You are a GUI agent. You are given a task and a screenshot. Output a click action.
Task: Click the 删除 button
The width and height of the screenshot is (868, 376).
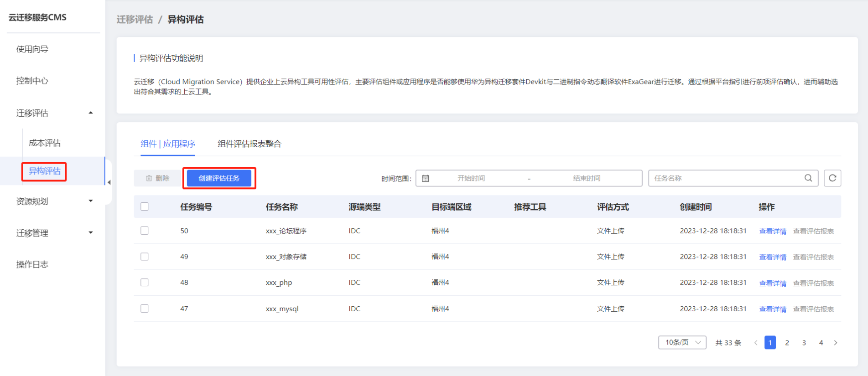[158, 178]
